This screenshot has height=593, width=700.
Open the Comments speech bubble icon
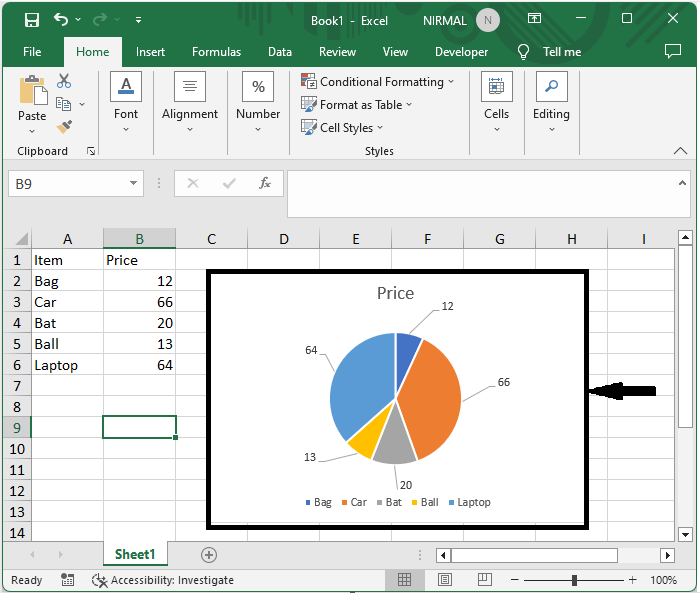coord(673,51)
